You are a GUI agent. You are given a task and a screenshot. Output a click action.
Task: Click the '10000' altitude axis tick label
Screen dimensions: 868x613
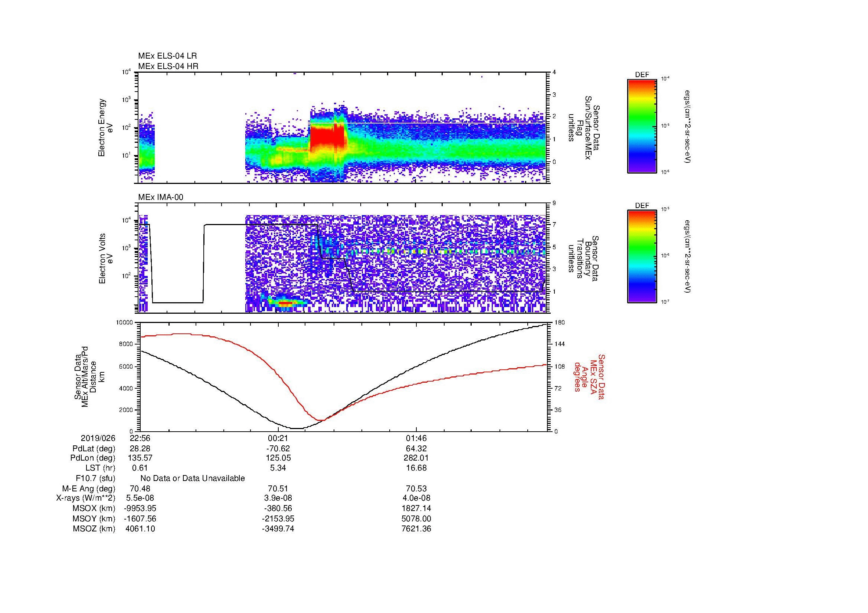click(124, 323)
